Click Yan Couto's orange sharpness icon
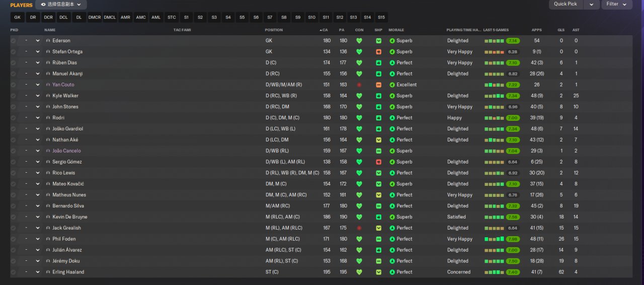This screenshot has width=644, height=285. [x=378, y=85]
